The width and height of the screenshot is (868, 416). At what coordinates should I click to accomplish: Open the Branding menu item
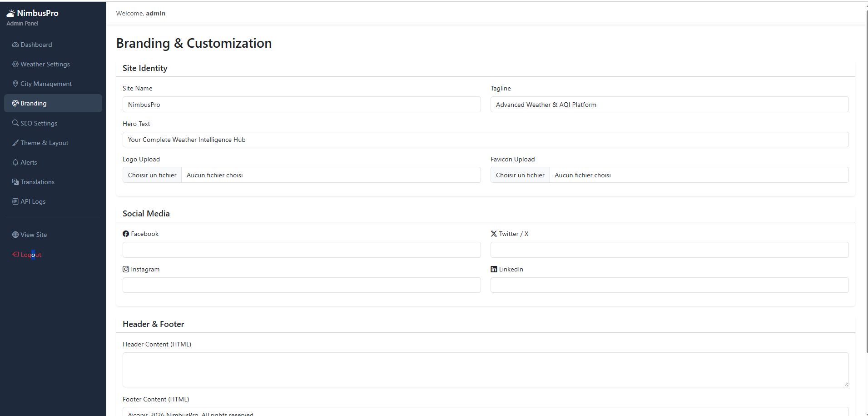[53, 103]
